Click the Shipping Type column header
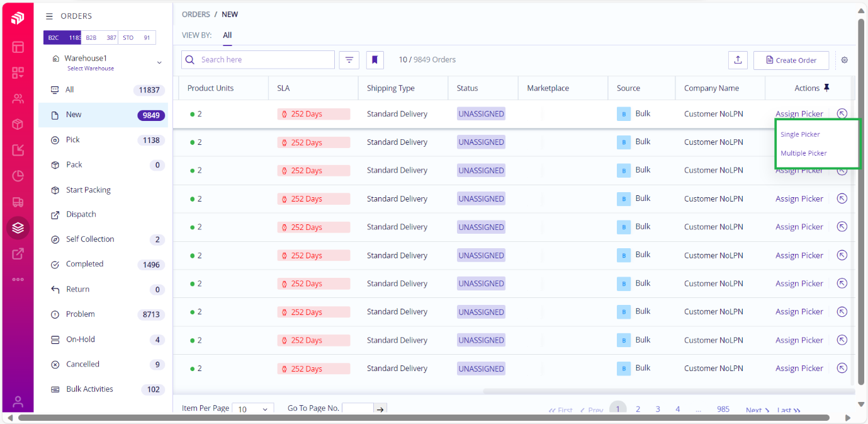This screenshot has height=424, width=868. [x=403, y=88]
